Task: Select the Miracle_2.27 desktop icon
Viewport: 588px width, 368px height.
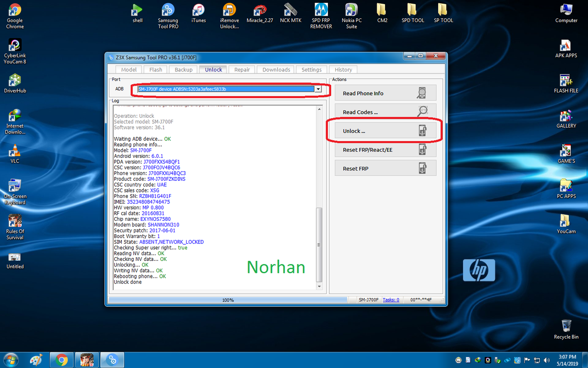Action: tap(260, 13)
